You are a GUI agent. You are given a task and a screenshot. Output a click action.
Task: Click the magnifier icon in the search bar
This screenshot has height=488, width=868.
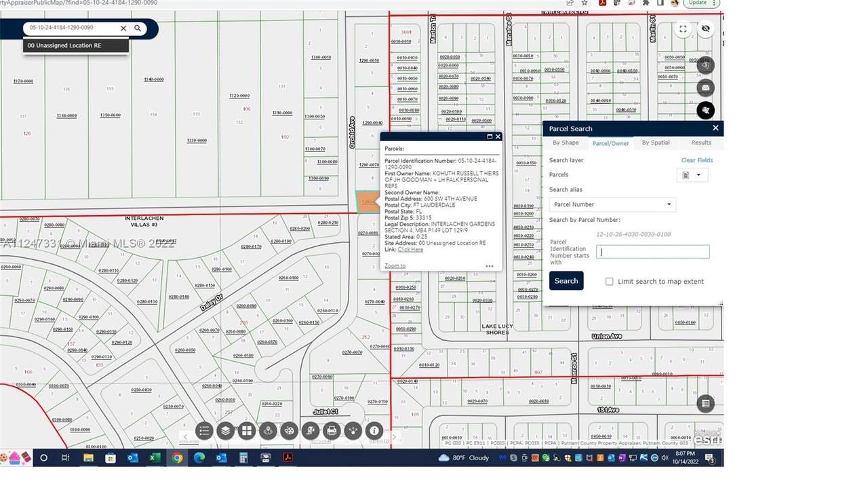[x=138, y=29]
